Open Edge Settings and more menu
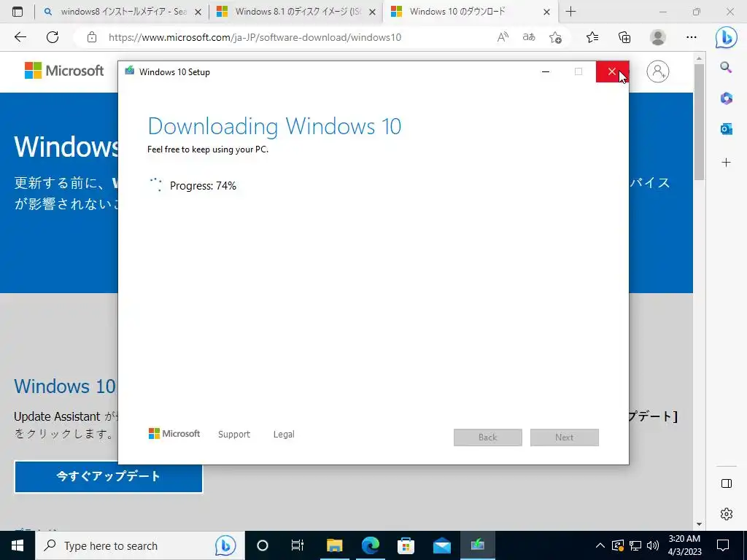This screenshot has height=560, width=747. coord(692,37)
